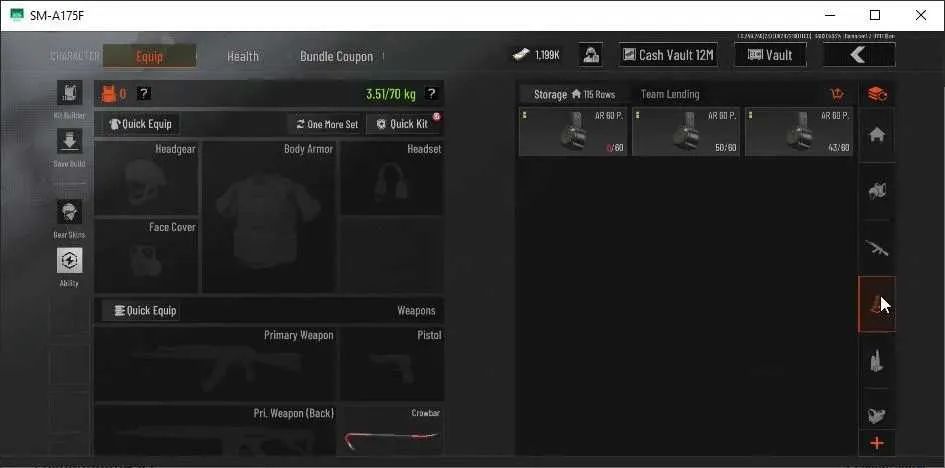Viewport: 945px width, 468px height.
Task: Select the bottom box category filter icon
Action: [x=877, y=414]
